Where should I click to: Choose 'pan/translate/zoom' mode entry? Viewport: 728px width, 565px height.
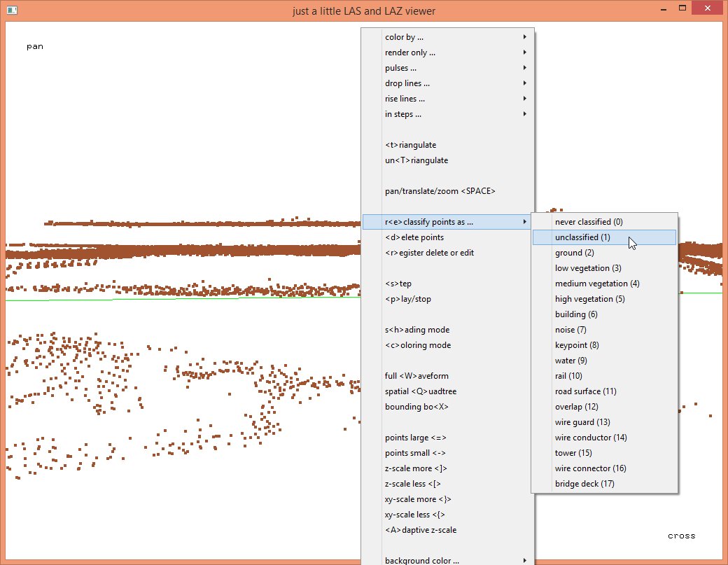click(x=440, y=191)
